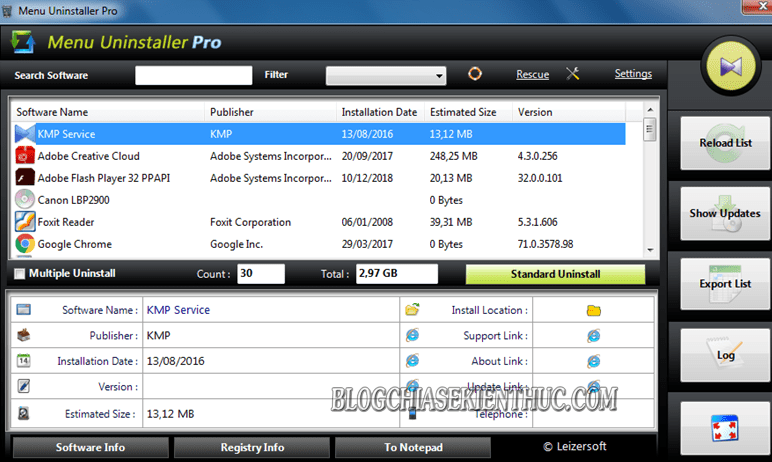The height and width of the screenshot is (462, 772).
Task: Click KMP Service name in details panel
Action: [178, 310]
